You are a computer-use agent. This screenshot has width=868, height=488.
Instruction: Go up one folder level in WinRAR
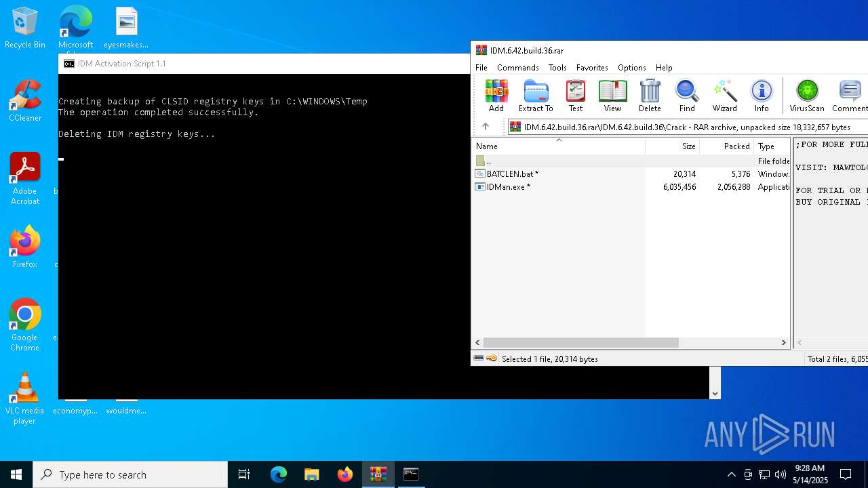(x=486, y=127)
